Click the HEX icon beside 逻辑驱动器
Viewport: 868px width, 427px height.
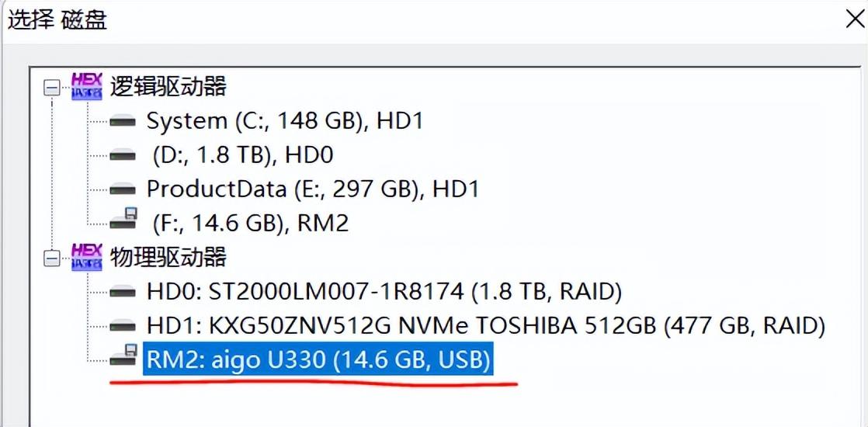point(86,85)
